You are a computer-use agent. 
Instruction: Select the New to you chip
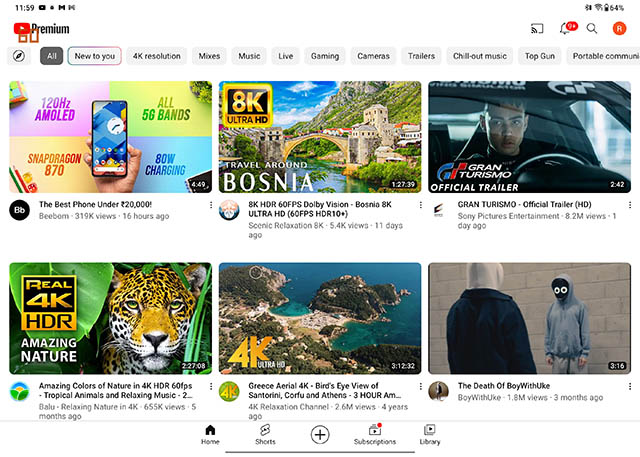pos(95,56)
